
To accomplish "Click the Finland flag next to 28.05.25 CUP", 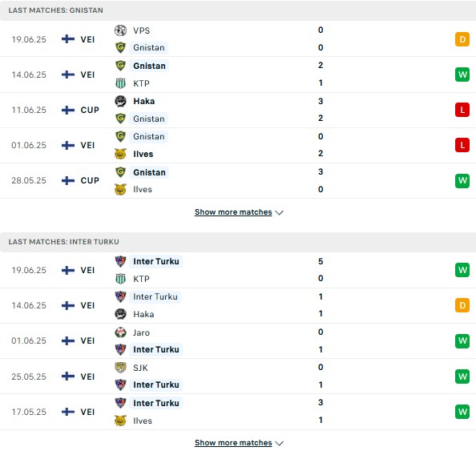I will click(x=68, y=180).
